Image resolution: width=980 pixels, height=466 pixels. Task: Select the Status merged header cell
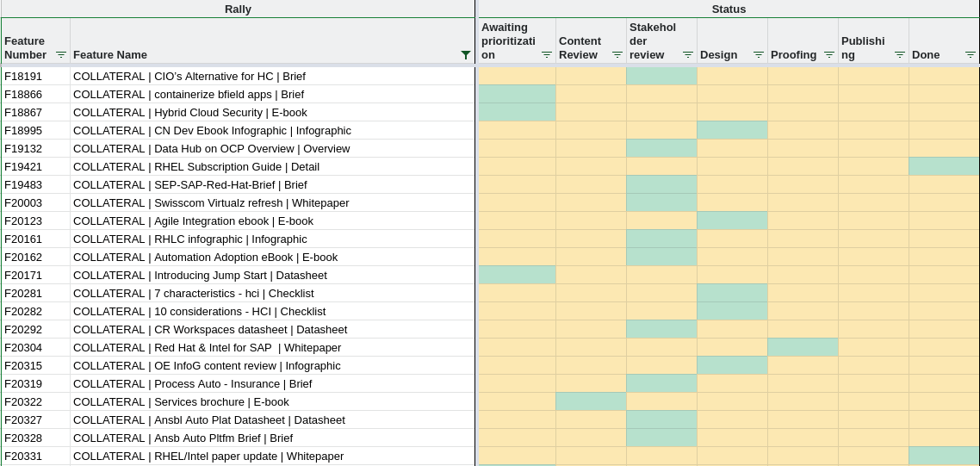[729, 9]
